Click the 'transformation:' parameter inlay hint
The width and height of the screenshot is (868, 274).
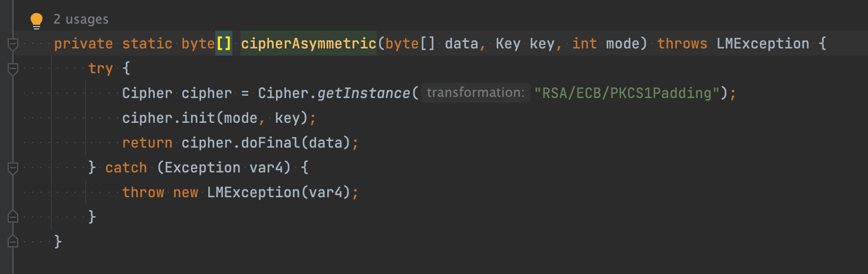(475, 93)
